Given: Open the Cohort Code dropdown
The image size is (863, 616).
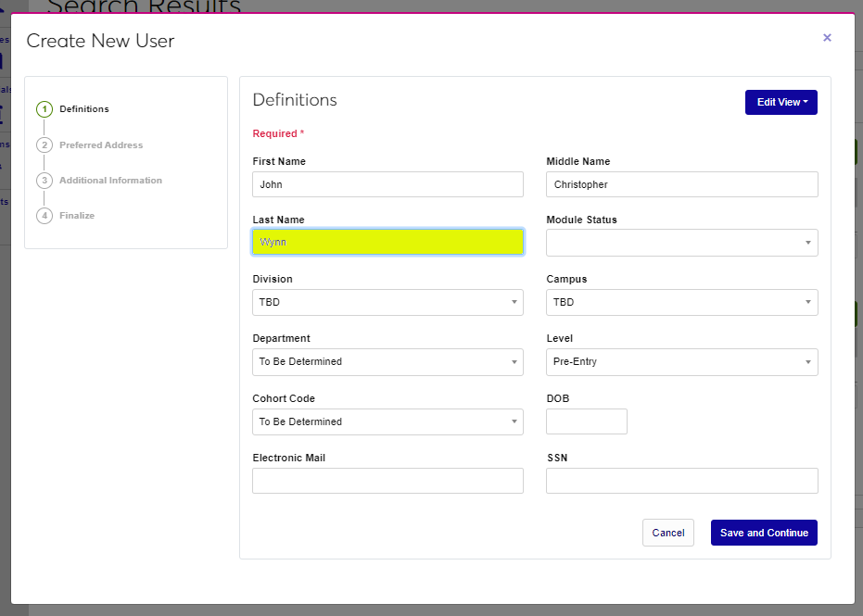Looking at the screenshot, I should click(387, 421).
